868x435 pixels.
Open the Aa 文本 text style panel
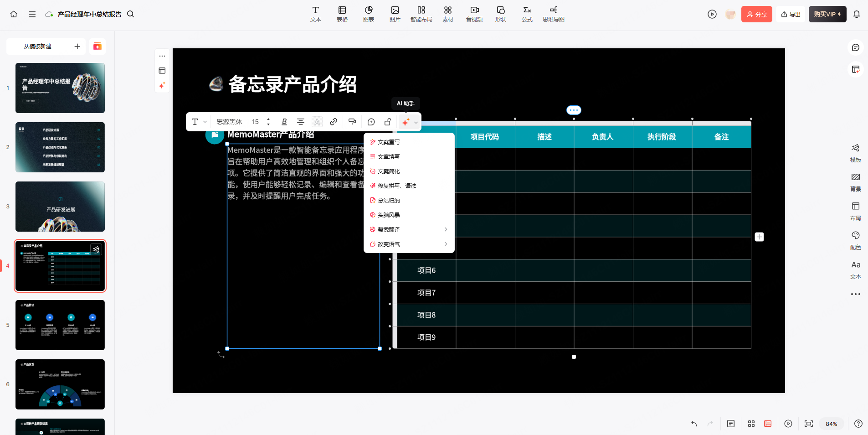coord(856,270)
